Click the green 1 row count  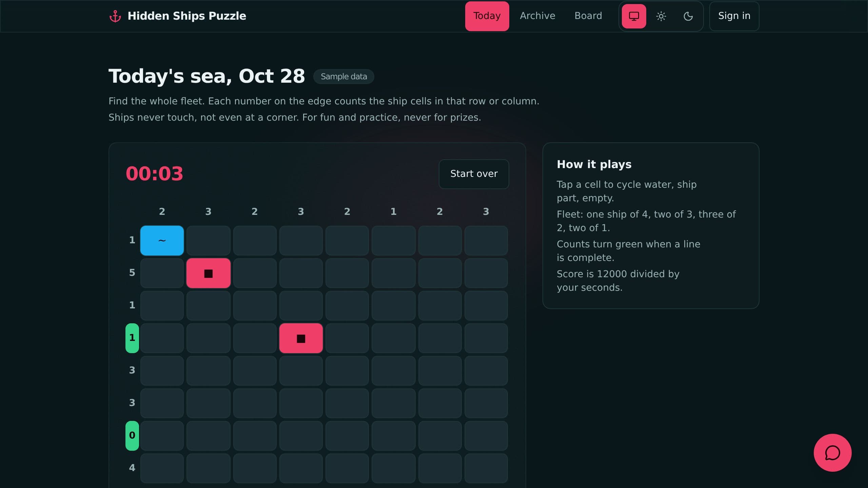click(x=132, y=338)
